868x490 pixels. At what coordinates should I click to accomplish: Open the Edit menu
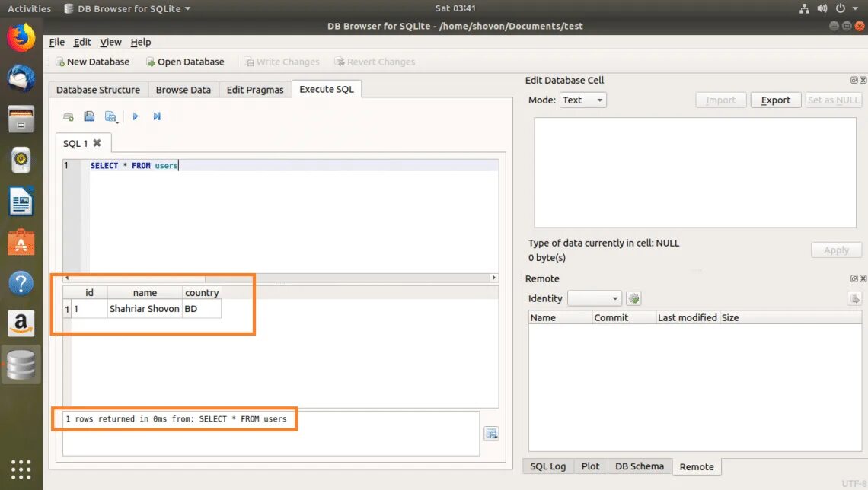pyautogui.click(x=82, y=42)
